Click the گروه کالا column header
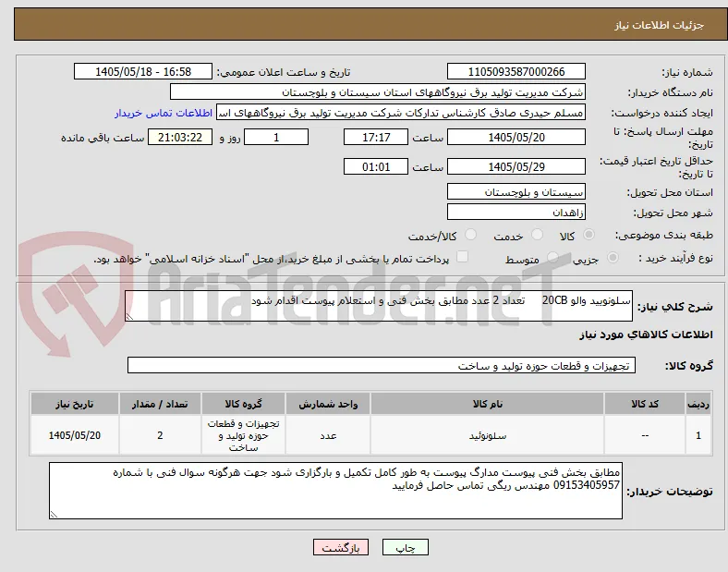Screen dimensions: 728x572 pos(243,404)
